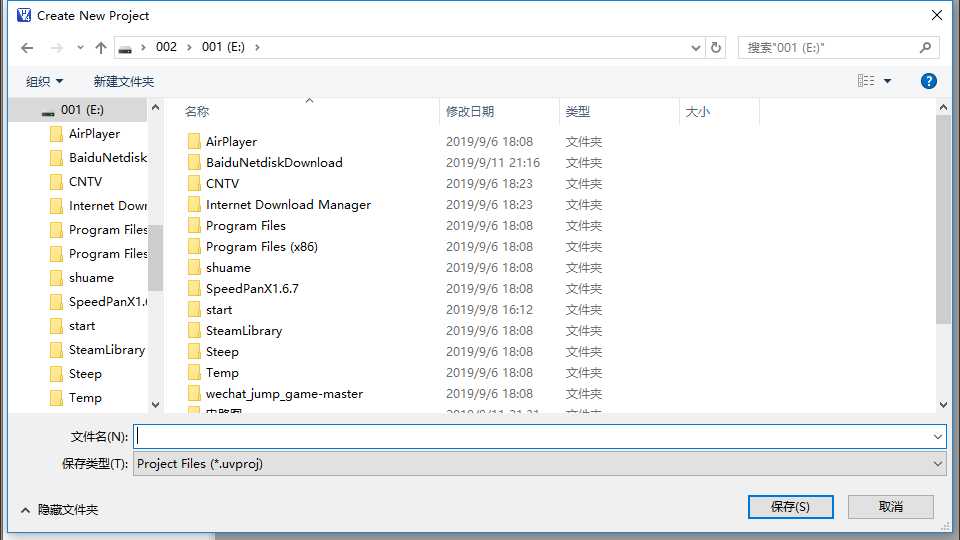Expand chevron after 002 breadcrumb
The image size is (960, 540).
[x=189, y=47]
